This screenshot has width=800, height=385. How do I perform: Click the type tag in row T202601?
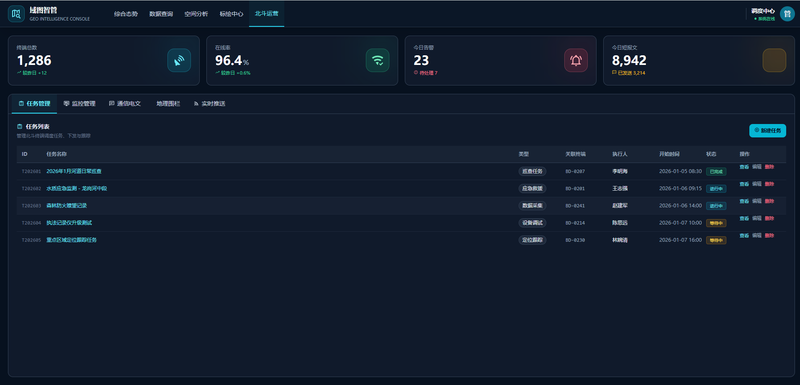pyautogui.click(x=532, y=171)
